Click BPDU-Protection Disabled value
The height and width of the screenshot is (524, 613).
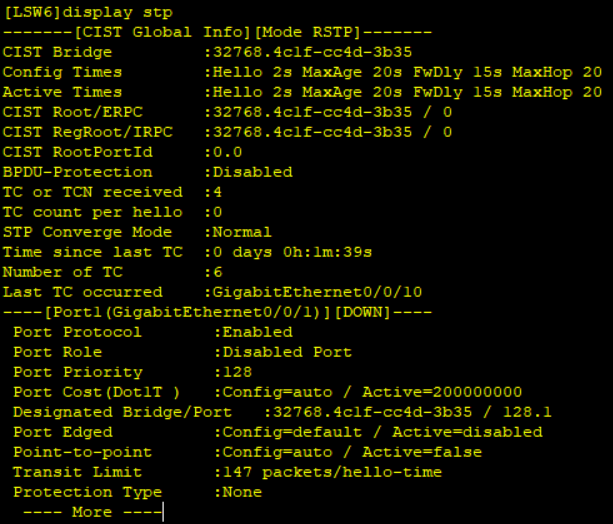253,172
